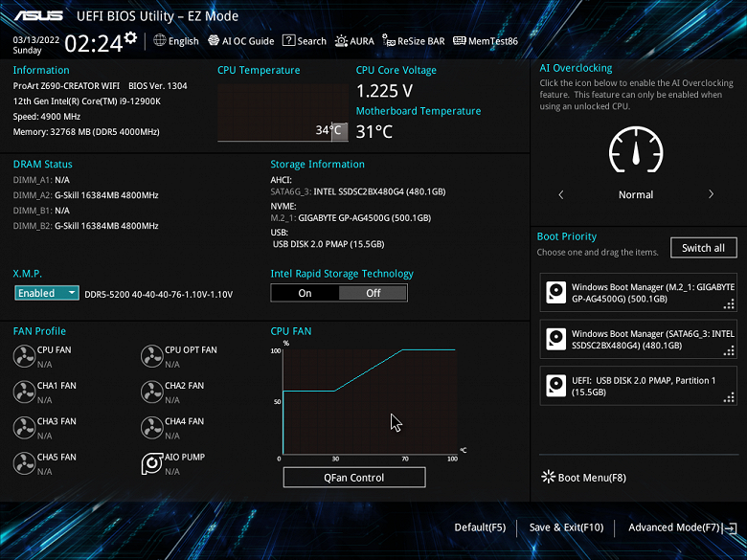This screenshot has width=747, height=560.
Task: Click the Speed: 4900 MHz text
Action: 47,116
